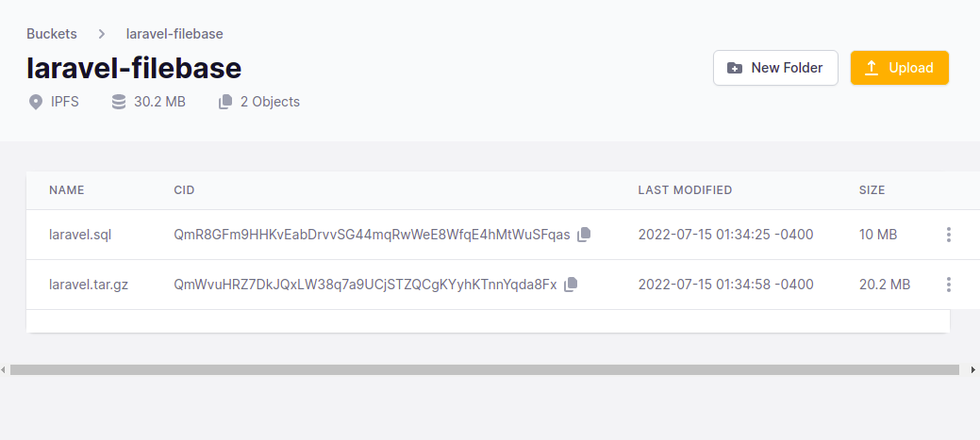980x440 pixels.
Task: Click the Upload button
Action: click(x=900, y=68)
